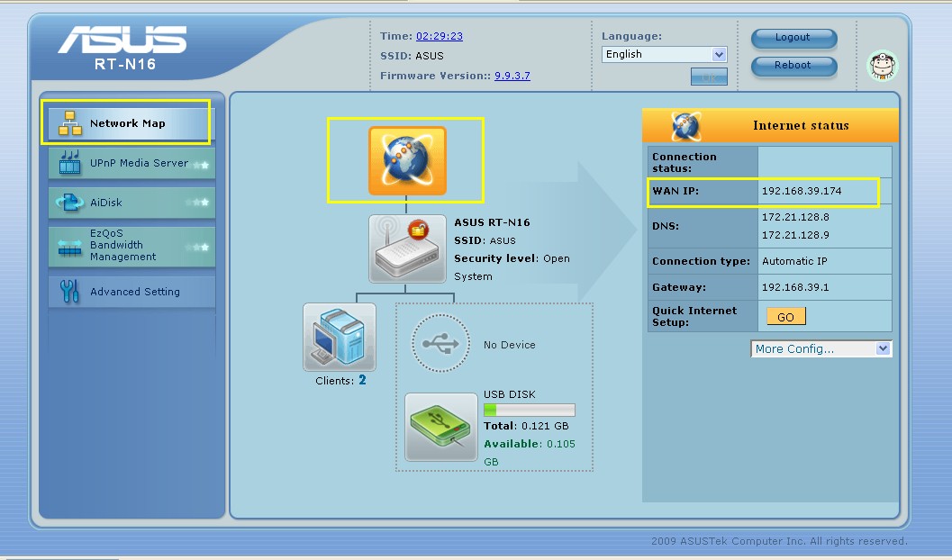Click the SSID: ASUS text in the header
Viewport: 952px width, 560px height.
[x=412, y=56]
